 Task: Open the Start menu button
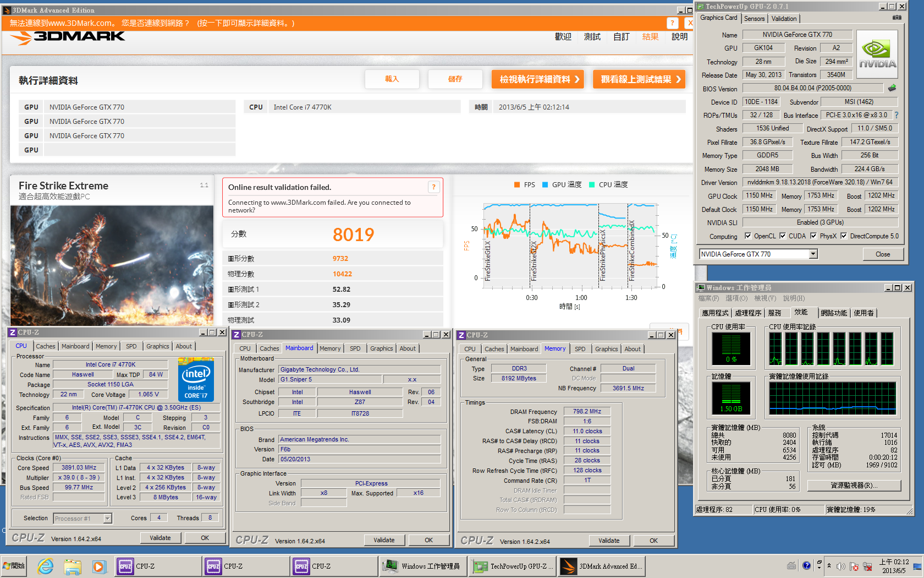click(x=15, y=566)
